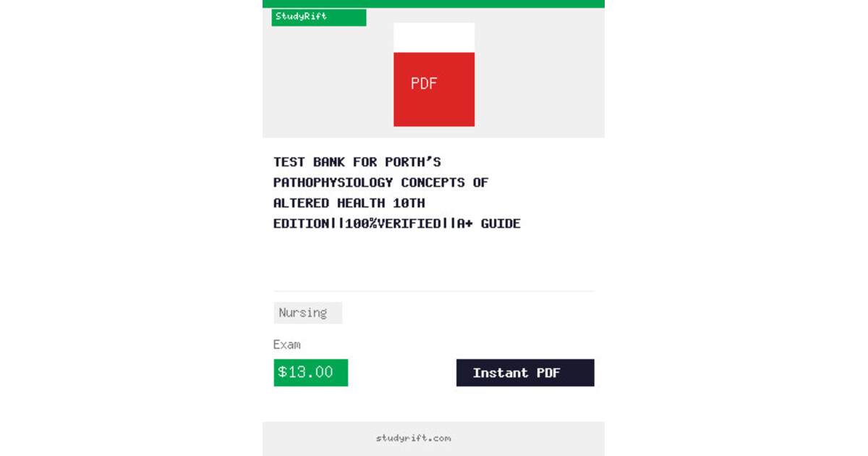Screen dimensions: 868x456
Task: Click the divider line above the Nursing tag
Action: pyautogui.click(x=434, y=291)
